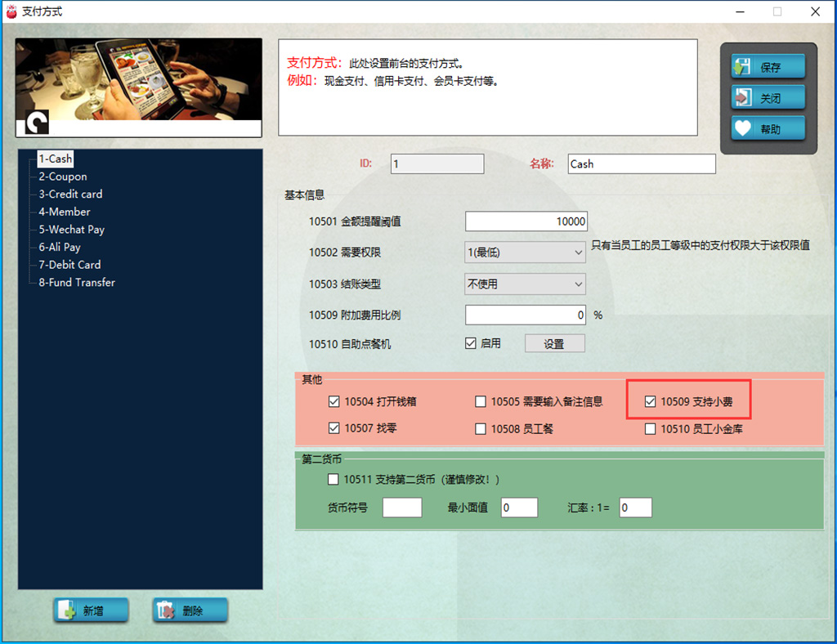
Task: Click the 汇率 exchange rate field
Action: tap(635, 508)
